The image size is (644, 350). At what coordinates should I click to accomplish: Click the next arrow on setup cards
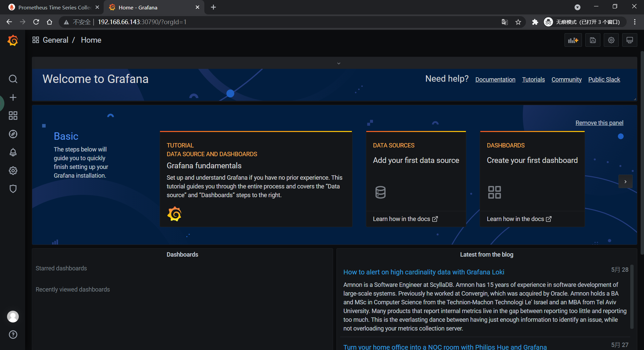(625, 182)
